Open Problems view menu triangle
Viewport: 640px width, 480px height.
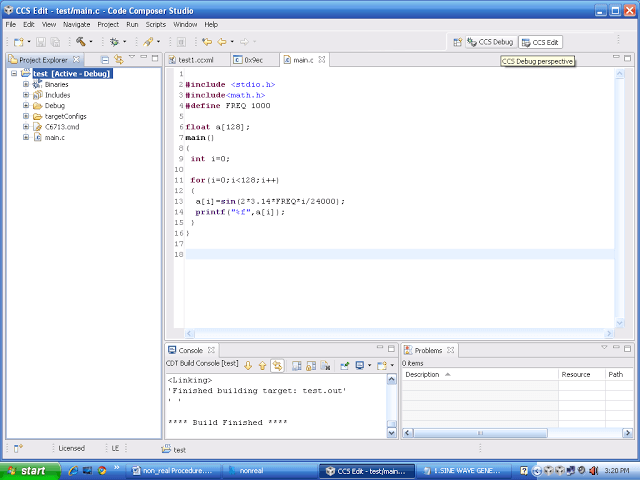click(604, 347)
